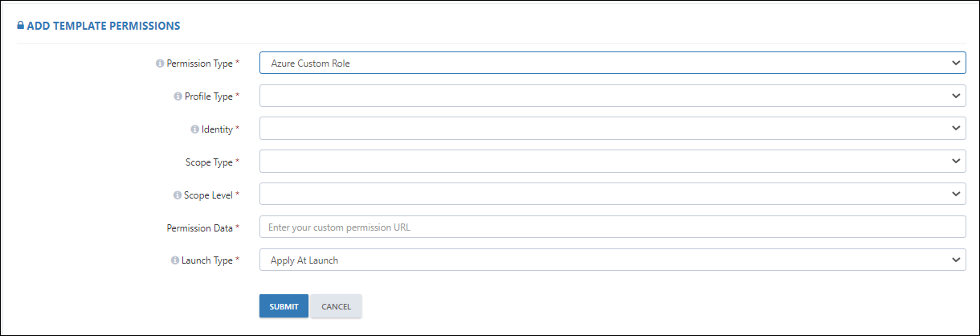Click the Permission Type dropdown arrow
Viewport: 980px width, 336px height.
coord(956,63)
